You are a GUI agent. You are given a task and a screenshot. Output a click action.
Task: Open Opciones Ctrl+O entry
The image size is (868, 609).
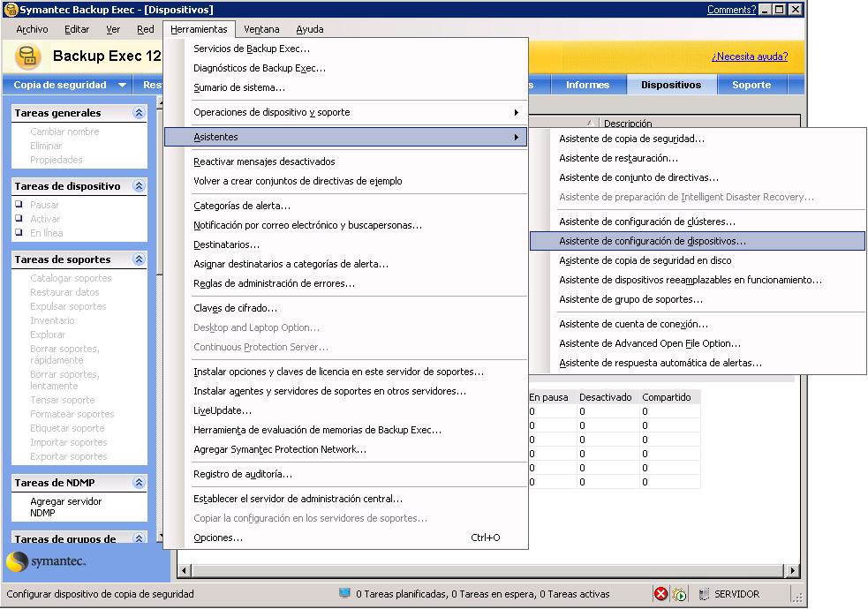pyautogui.click(x=345, y=538)
